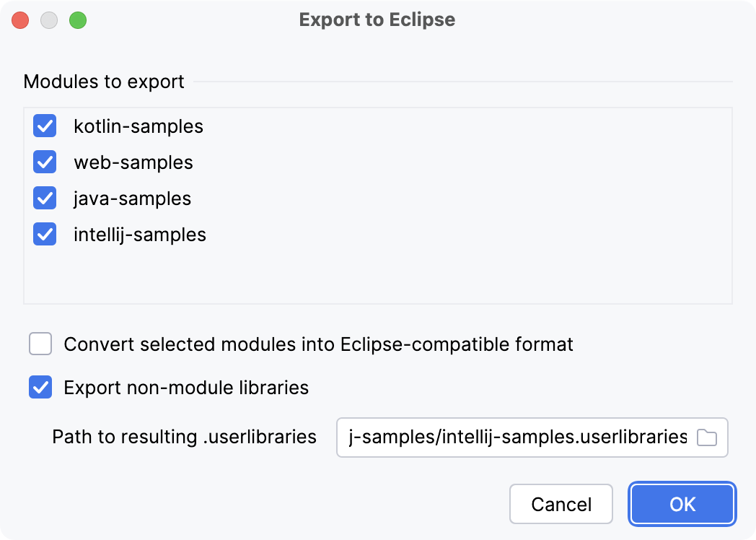Uncheck the kotlin-samples module
Image resolution: width=756 pixels, height=540 pixels.
(x=44, y=126)
